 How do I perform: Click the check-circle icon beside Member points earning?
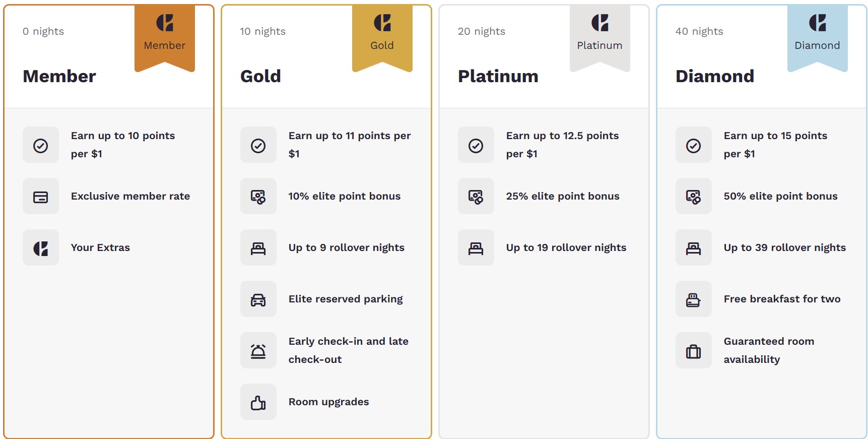tap(40, 145)
